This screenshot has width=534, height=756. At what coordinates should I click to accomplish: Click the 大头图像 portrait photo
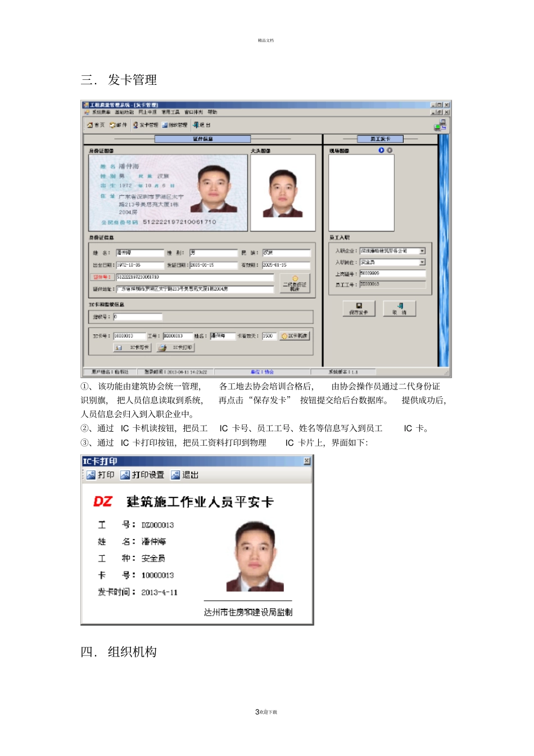click(283, 193)
